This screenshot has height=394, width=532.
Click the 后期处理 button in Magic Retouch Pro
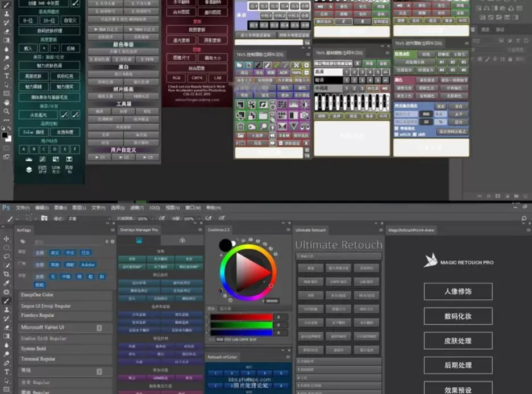[458, 365]
